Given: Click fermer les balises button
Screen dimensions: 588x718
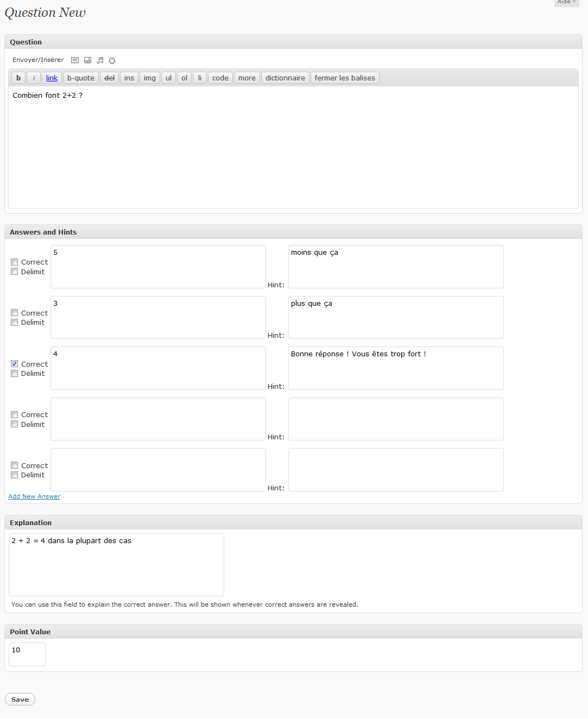Looking at the screenshot, I should [345, 78].
